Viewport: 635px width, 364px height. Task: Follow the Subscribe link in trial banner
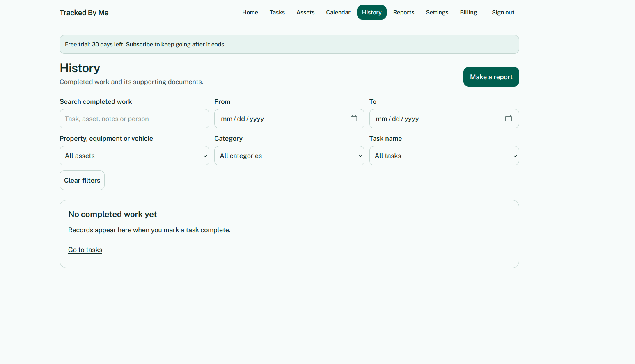(140, 44)
